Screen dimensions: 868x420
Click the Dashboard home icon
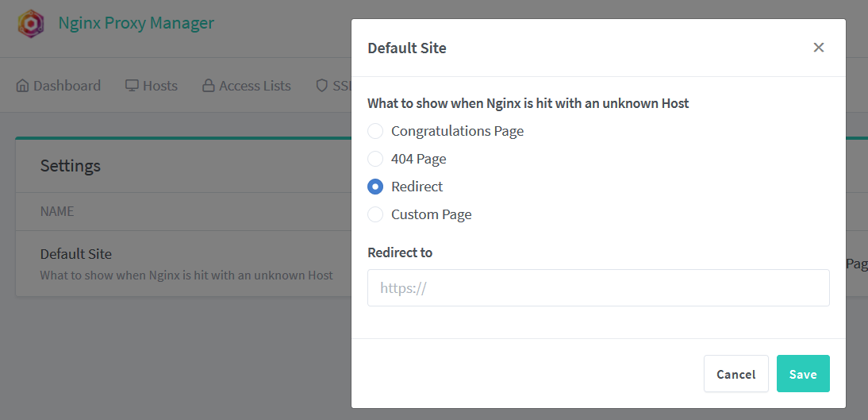(22, 86)
